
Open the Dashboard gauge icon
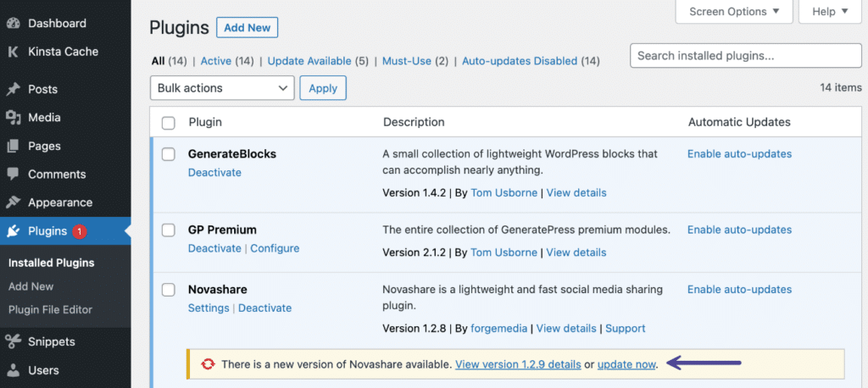click(14, 24)
